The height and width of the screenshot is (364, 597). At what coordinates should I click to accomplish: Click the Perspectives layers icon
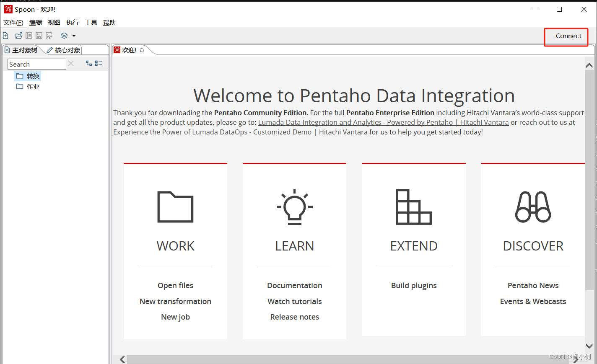tap(64, 36)
